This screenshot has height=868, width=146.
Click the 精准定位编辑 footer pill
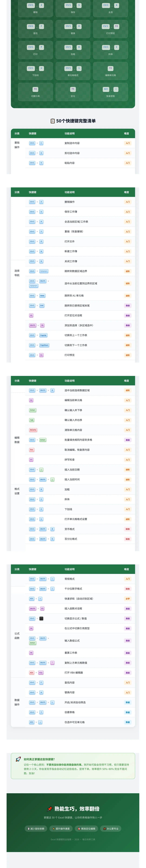pyautogui.click(x=87, y=829)
